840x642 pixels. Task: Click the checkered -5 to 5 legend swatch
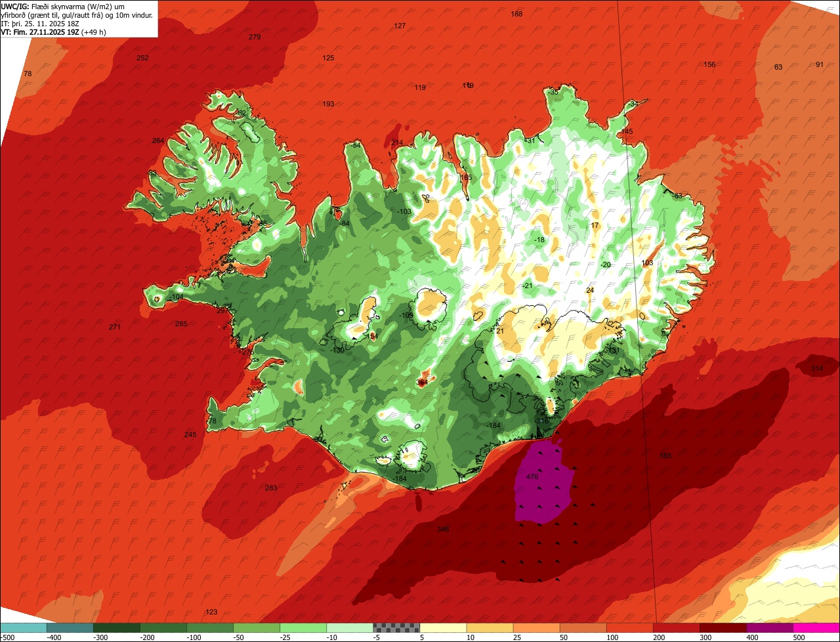coord(396,627)
